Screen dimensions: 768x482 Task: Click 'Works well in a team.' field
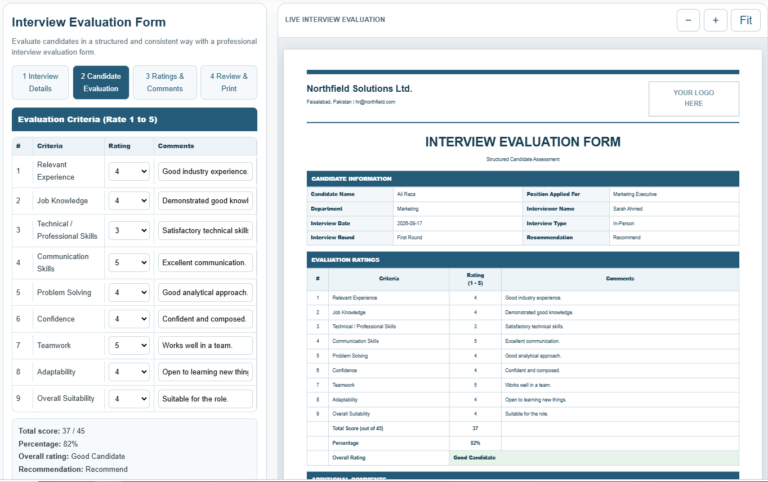205,345
